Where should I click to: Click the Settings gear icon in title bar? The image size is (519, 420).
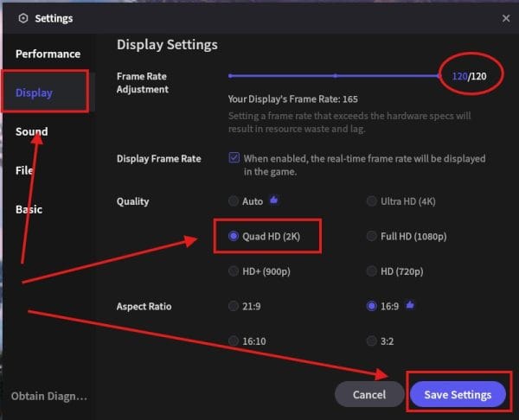click(x=22, y=18)
